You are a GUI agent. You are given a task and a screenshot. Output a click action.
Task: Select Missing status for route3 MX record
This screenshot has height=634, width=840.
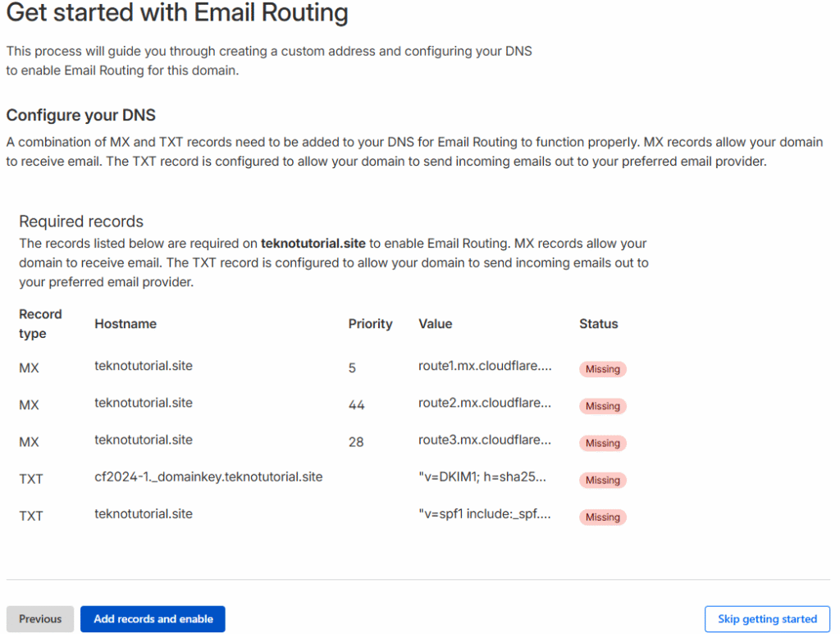pyautogui.click(x=603, y=443)
